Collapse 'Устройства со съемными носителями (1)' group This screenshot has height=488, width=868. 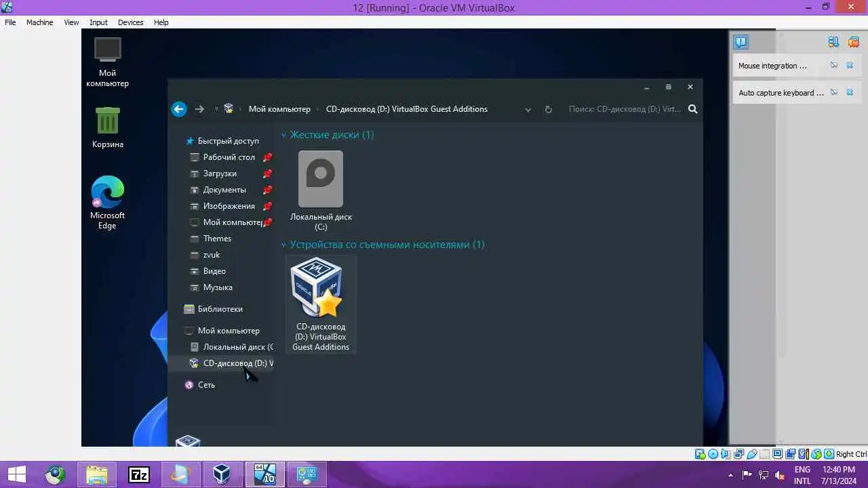point(283,245)
